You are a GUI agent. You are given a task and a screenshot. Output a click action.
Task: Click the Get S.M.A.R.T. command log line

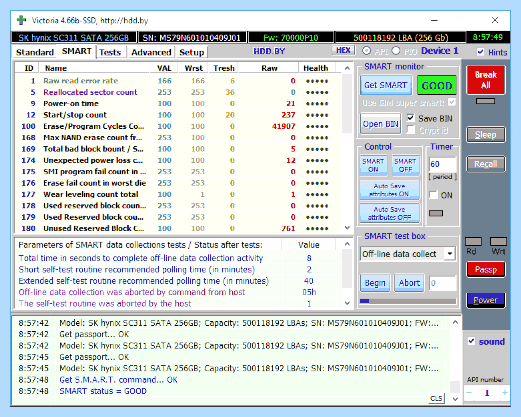coord(118,379)
